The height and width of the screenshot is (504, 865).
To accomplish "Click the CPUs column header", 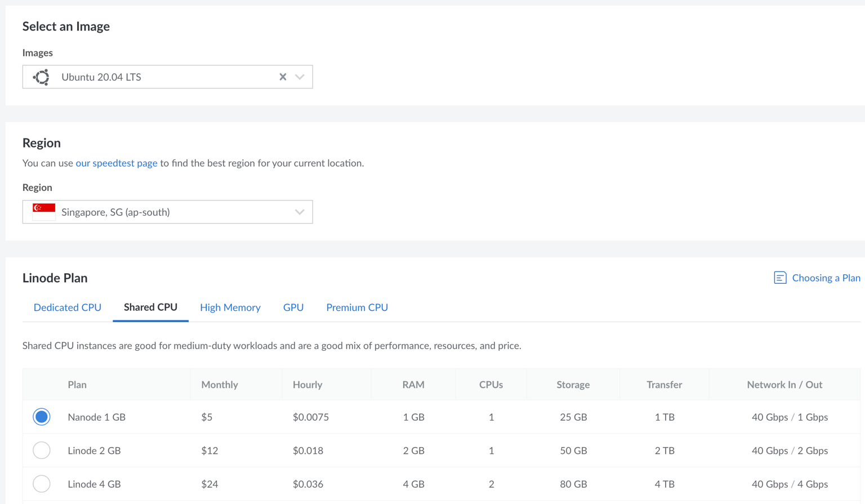I will coord(491,385).
